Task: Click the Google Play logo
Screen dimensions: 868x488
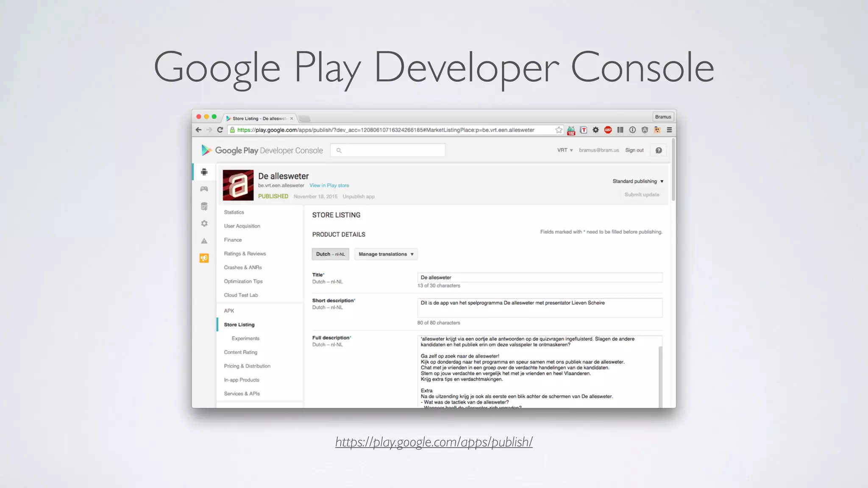Action: click(206, 150)
